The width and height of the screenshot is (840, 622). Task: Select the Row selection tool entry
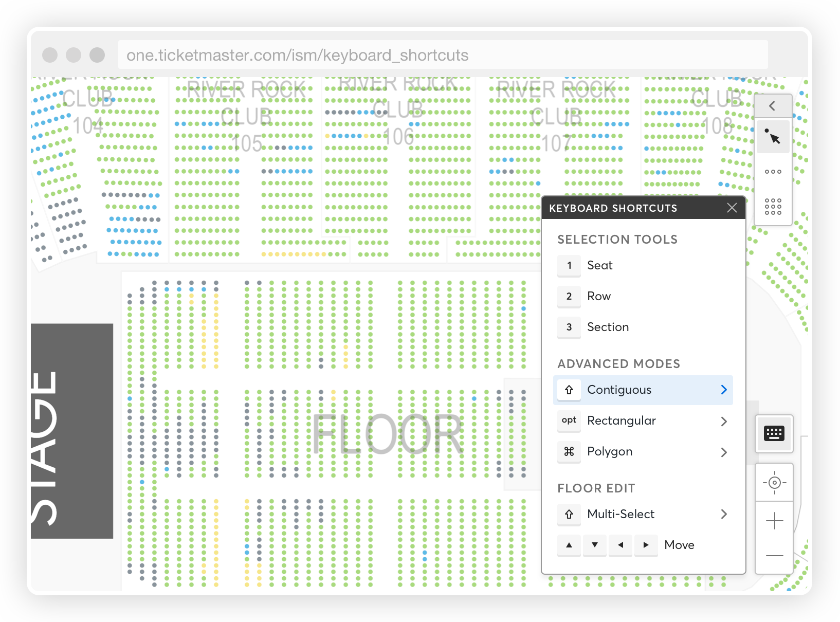coord(599,296)
